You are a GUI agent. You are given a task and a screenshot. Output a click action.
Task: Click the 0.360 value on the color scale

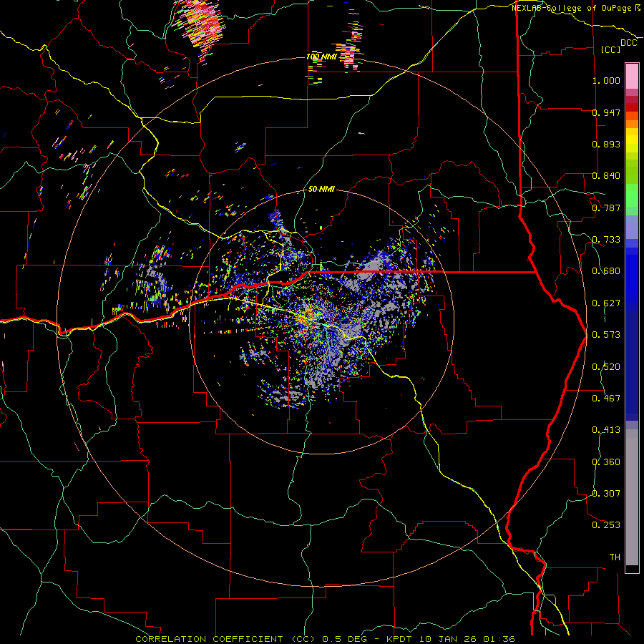pyautogui.click(x=606, y=462)
